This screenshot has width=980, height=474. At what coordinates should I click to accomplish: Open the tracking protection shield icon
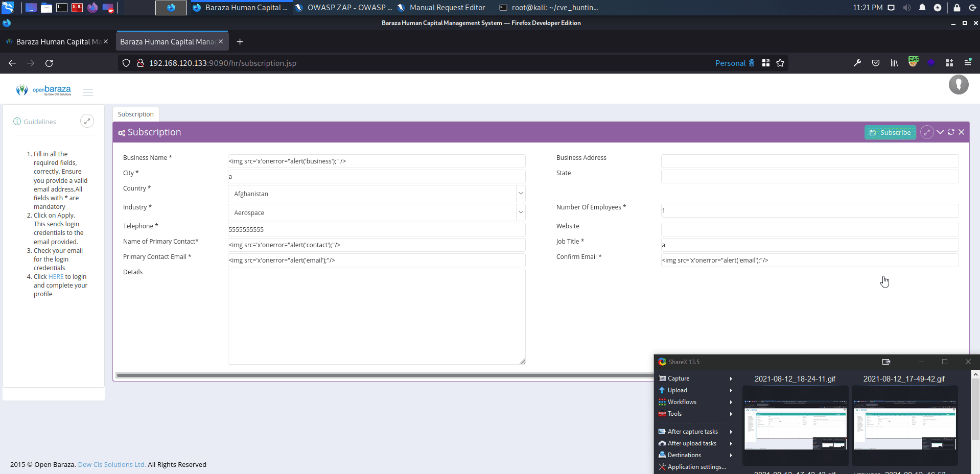tap(126, 63)
